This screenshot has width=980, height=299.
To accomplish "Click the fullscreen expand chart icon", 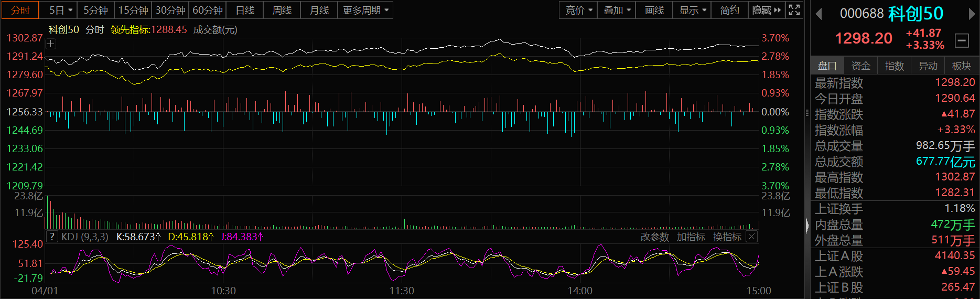I will [794, 10].
